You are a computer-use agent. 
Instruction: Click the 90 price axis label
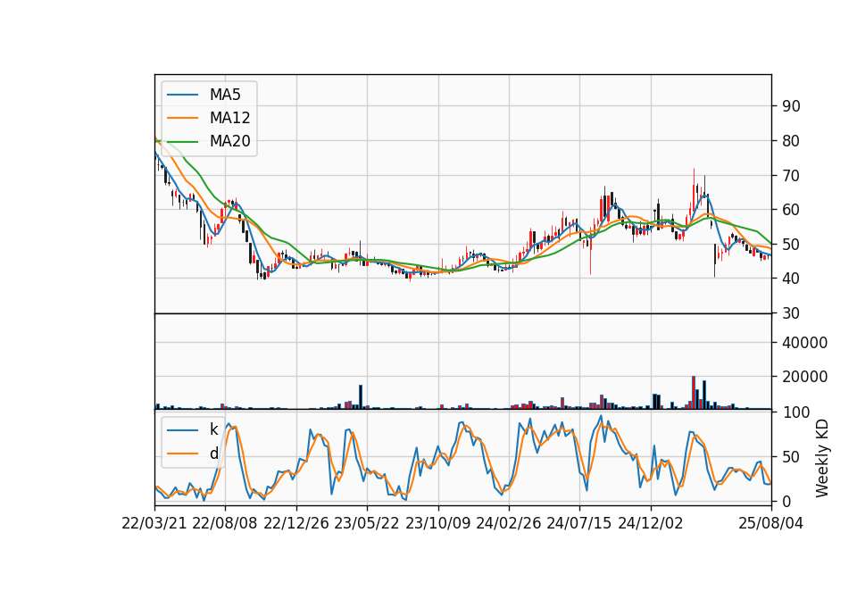point(791,106)
